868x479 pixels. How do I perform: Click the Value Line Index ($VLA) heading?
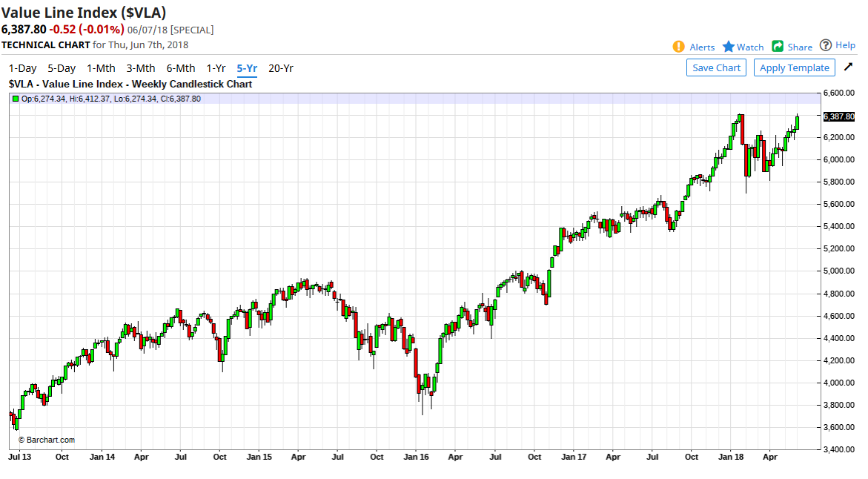click(84, 12)
